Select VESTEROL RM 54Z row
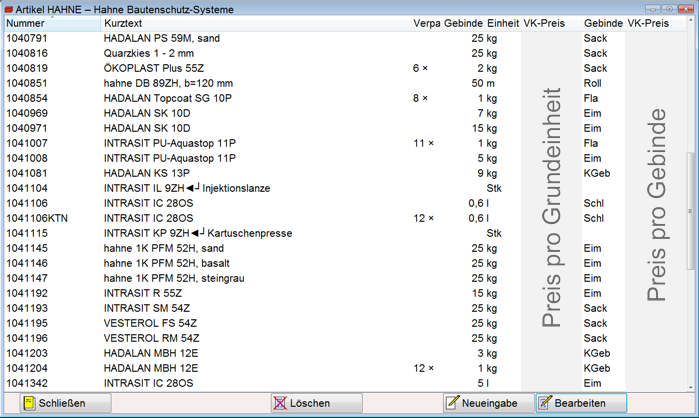This screenshot has width=699, height=418. [x=345, y=338]
